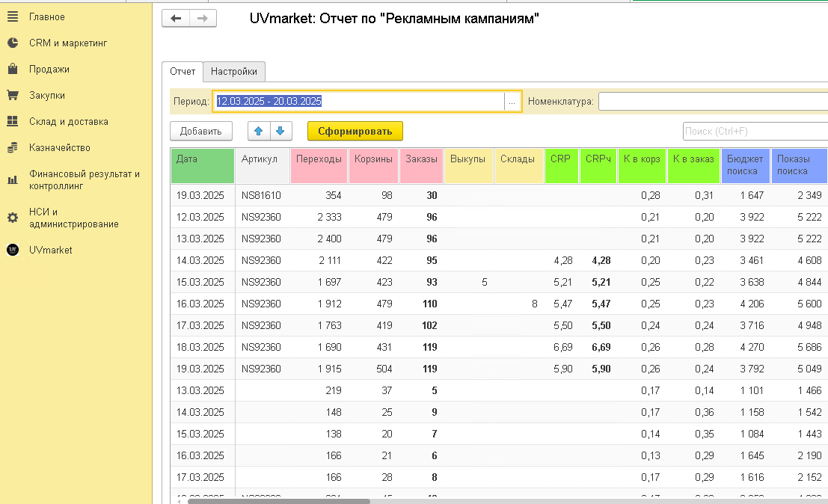Open the UVmarket section logo icon
The image size is (828, 504).
click(13, 250)
